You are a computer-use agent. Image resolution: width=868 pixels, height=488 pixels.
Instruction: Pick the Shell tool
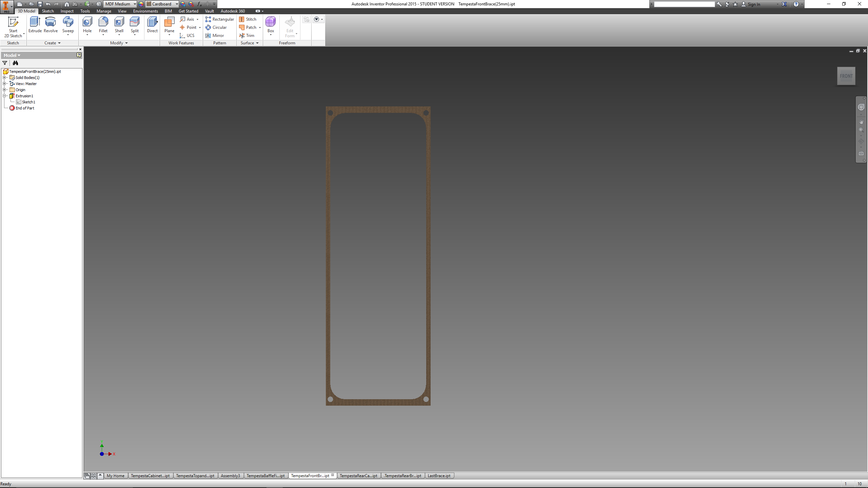[x=119, y=25]
